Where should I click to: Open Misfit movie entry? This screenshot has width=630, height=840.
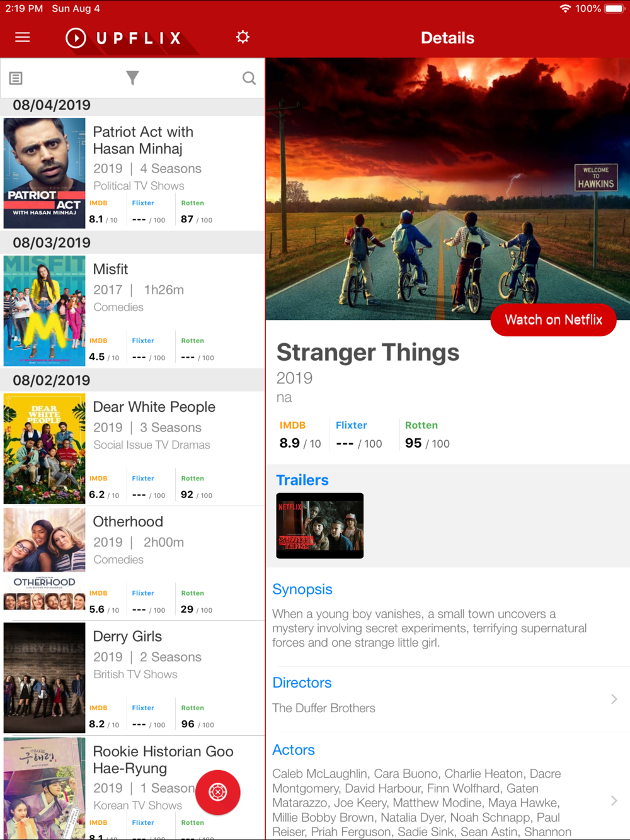click(133, 311)
